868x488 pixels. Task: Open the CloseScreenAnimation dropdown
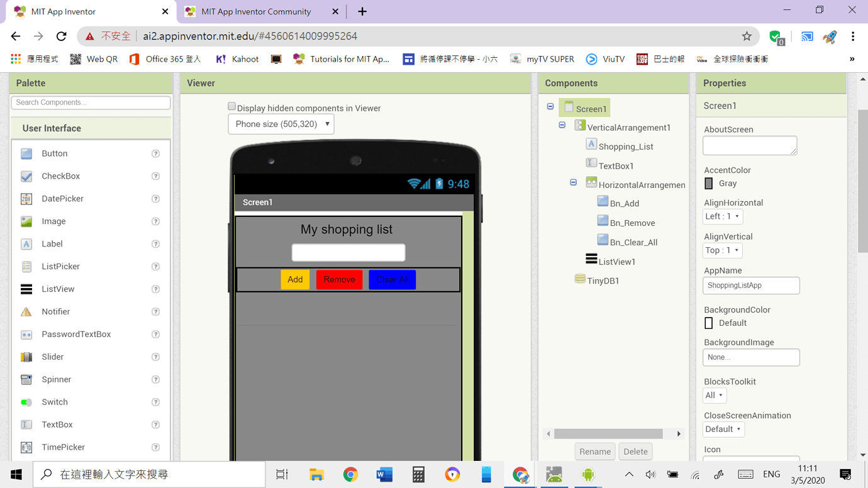(x=723, y=430)
